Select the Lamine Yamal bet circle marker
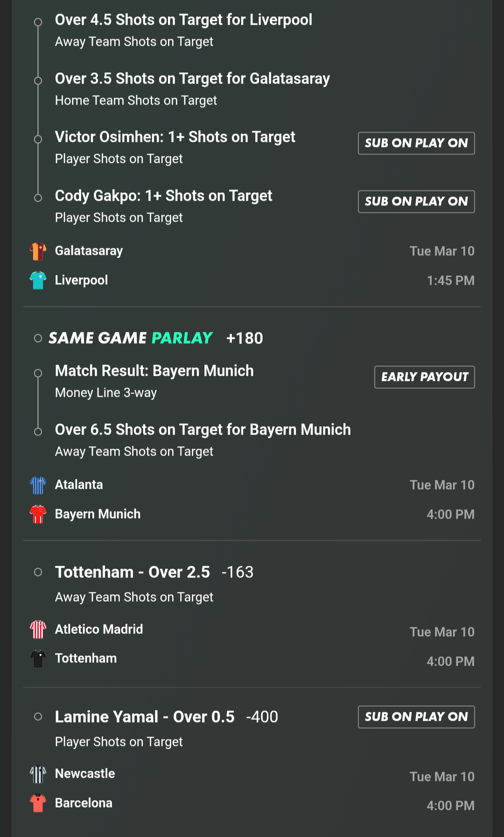The width and height of the screenshot is (504, 837). point(38,717)
